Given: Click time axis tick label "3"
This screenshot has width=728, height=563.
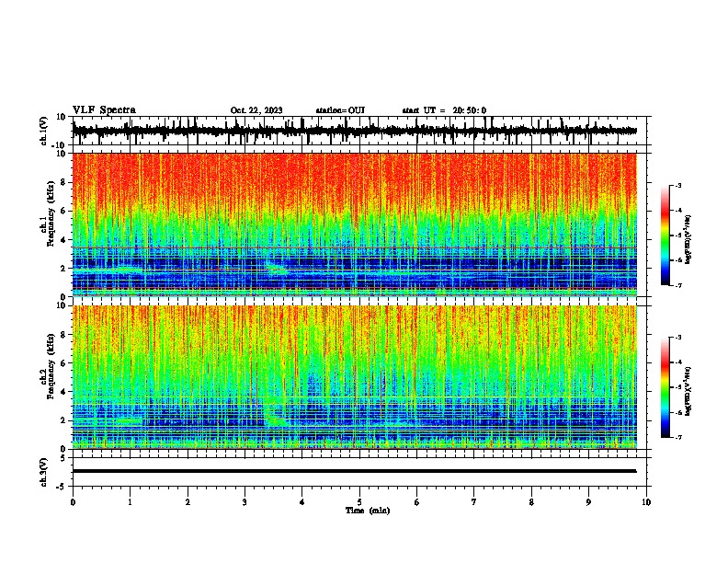Looking at the screenshot, I should pyautogui.click(x=245, y=502).
